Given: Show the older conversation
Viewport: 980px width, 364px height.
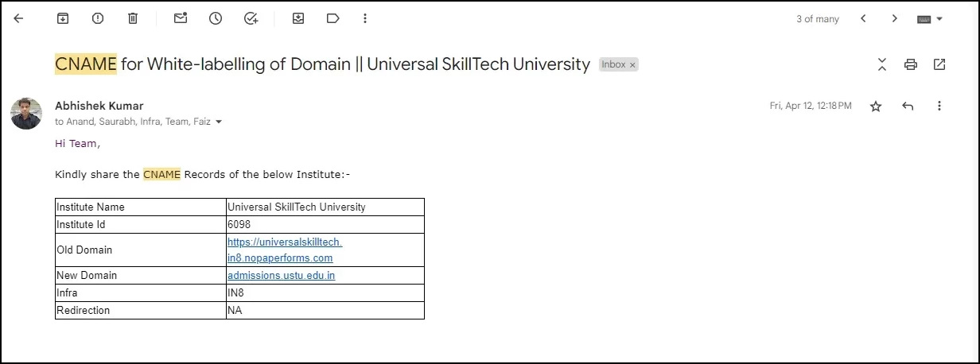Looking at the screenshot, I should click(895, 18).
